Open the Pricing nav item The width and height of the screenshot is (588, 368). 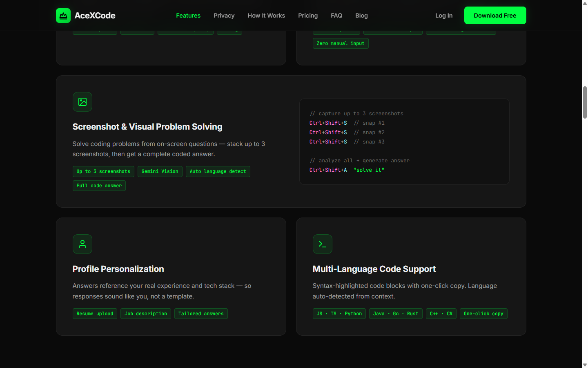tap(308, 16)
